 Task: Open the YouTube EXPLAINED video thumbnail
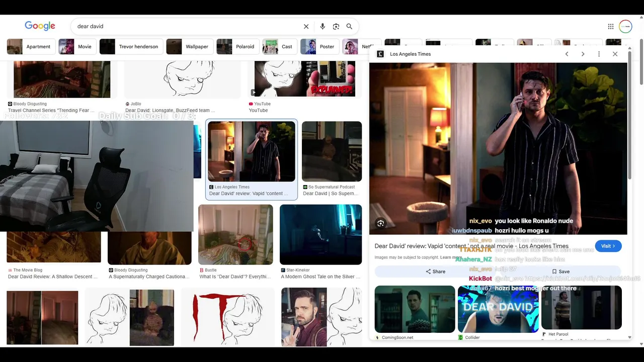[x=304, y=79]
